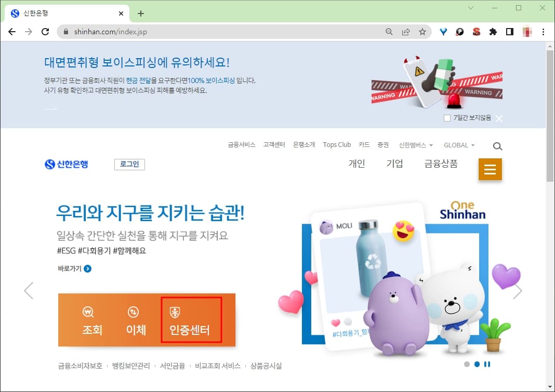Pause the banner slideshow
Image resolution: width=555 pixels, height=392 pixels.
[487, 364]
